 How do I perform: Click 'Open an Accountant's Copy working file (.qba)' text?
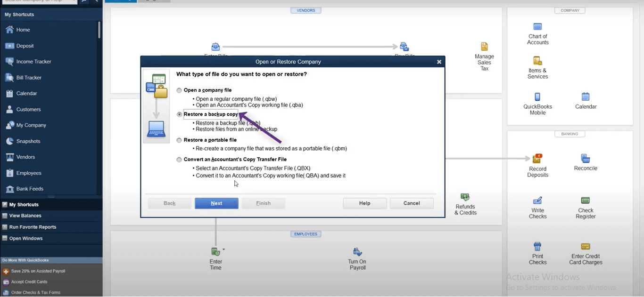click(249, 105)
